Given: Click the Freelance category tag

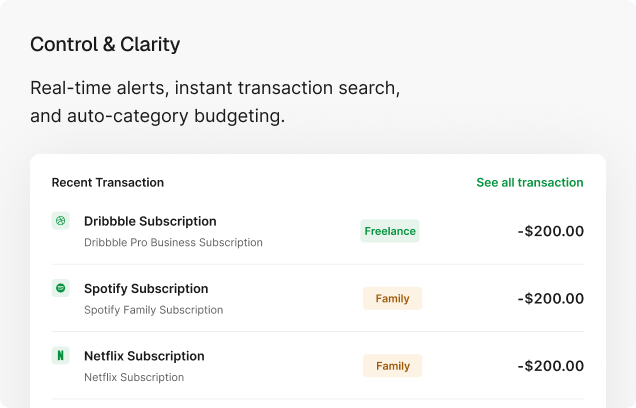Looking at the screenshot, I should click(x=390, y=231).
